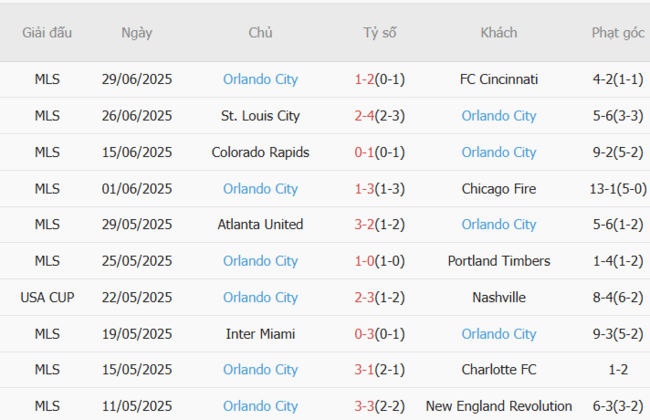Click the 3-2 score on 29/05/2025
650x420 pixels.
click(x=364, y=224)
